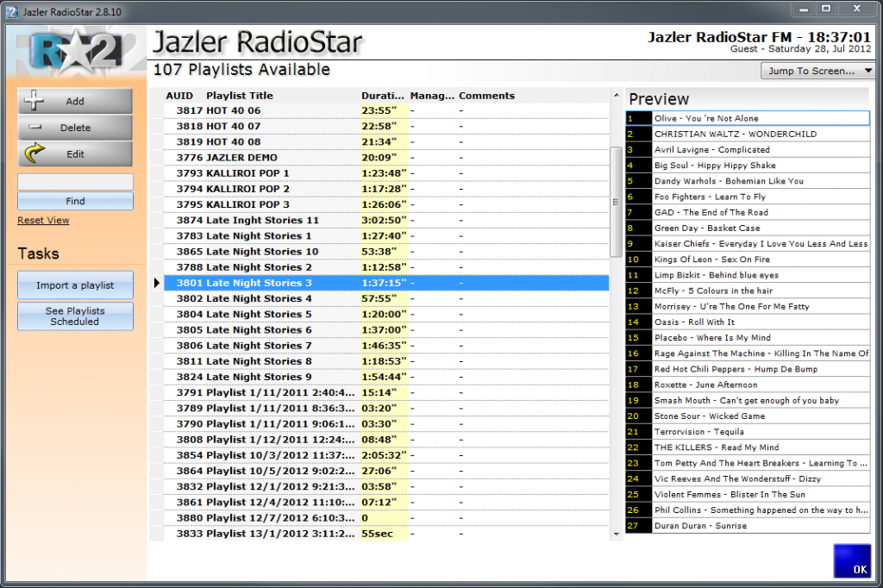Select playlist 3817 HOT 40 06
Screen dimensions: 883x588
[386, 110]
